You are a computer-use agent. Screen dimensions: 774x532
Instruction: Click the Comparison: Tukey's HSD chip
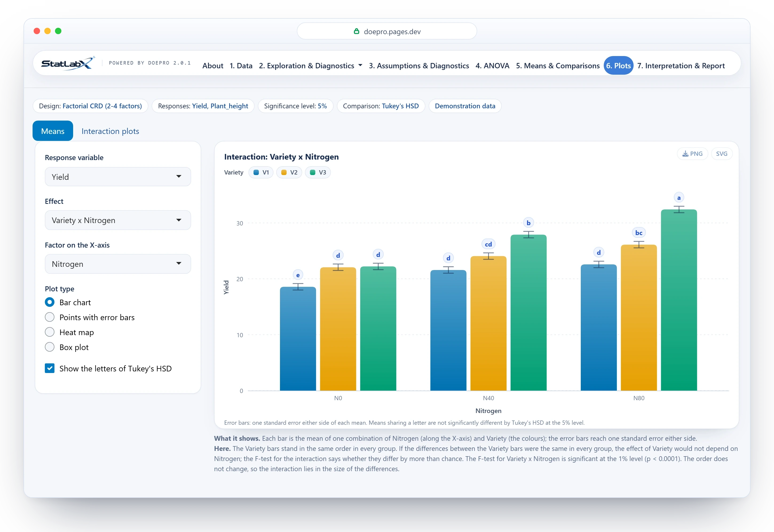[381, 106]
